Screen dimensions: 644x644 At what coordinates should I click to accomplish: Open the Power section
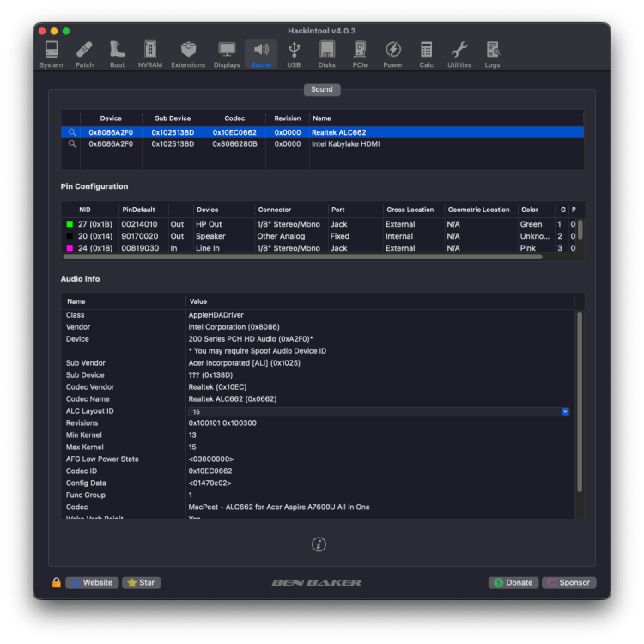393,54
